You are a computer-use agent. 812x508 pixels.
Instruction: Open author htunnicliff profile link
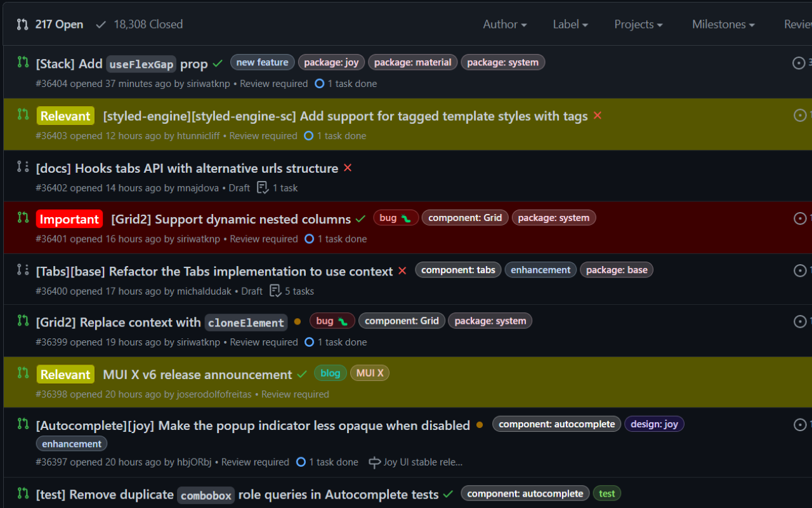tap(199, 136)
